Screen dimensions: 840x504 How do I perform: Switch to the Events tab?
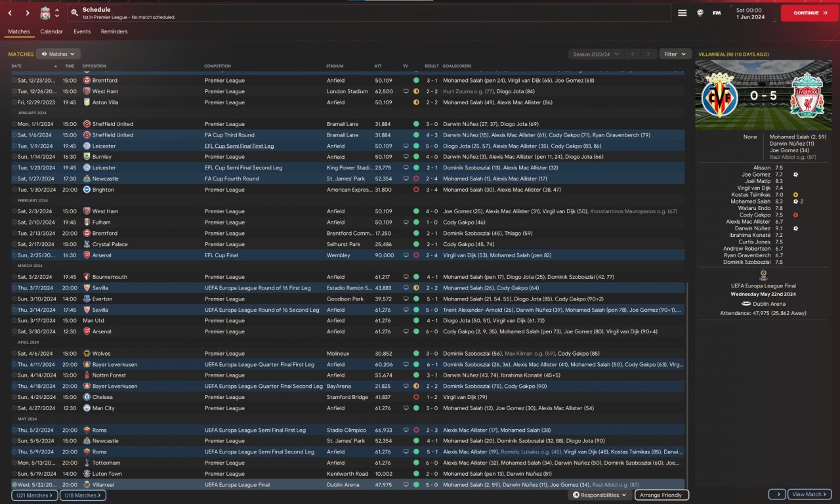click(x=82, y=31)
